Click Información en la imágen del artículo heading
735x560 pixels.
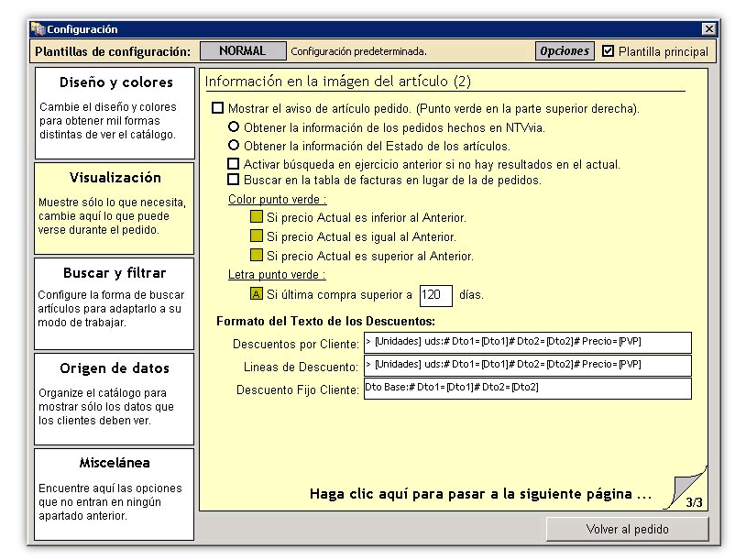coord(337,81)
